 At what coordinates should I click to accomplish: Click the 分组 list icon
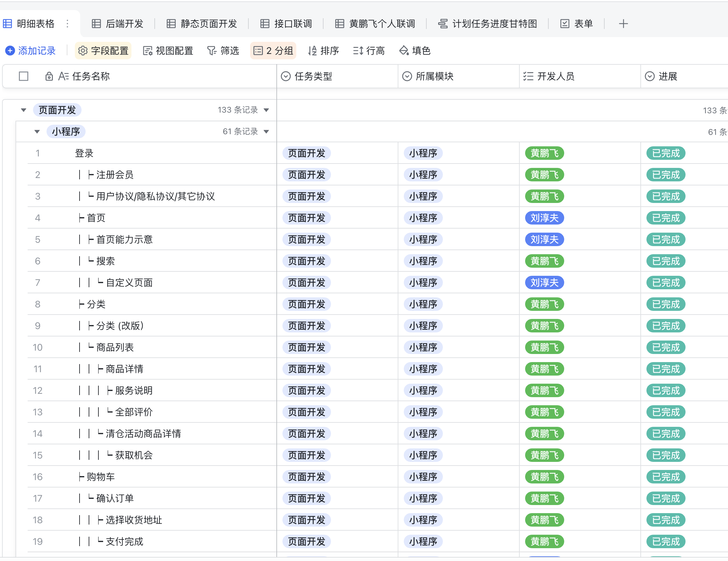pyautogui.click(x=258, y=51)
